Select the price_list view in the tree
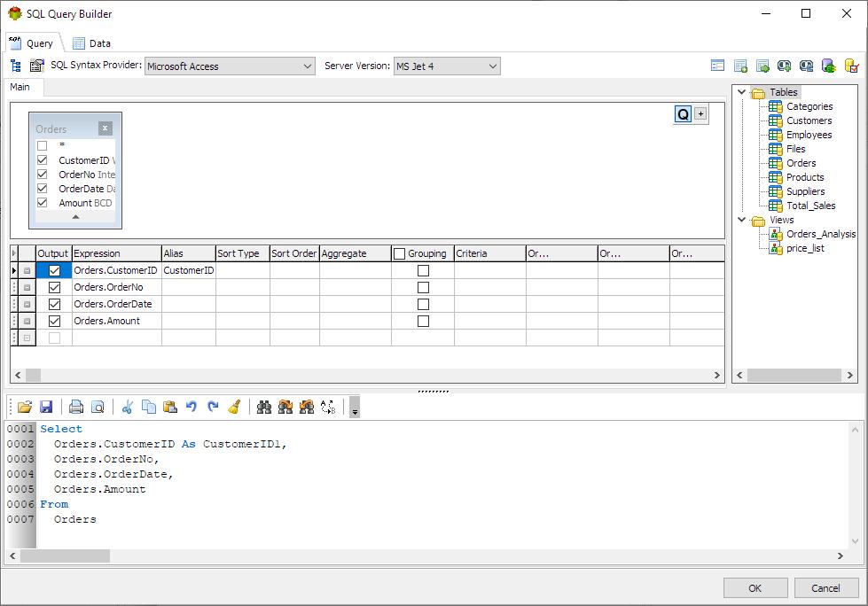 pos(805,248)
